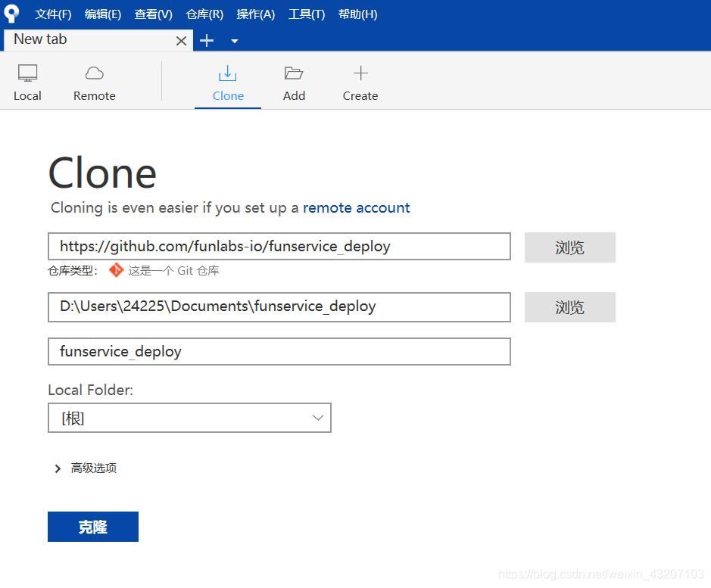Select the Clone toolbar icon
Screen dimensions: 711x588
(228, 73)
